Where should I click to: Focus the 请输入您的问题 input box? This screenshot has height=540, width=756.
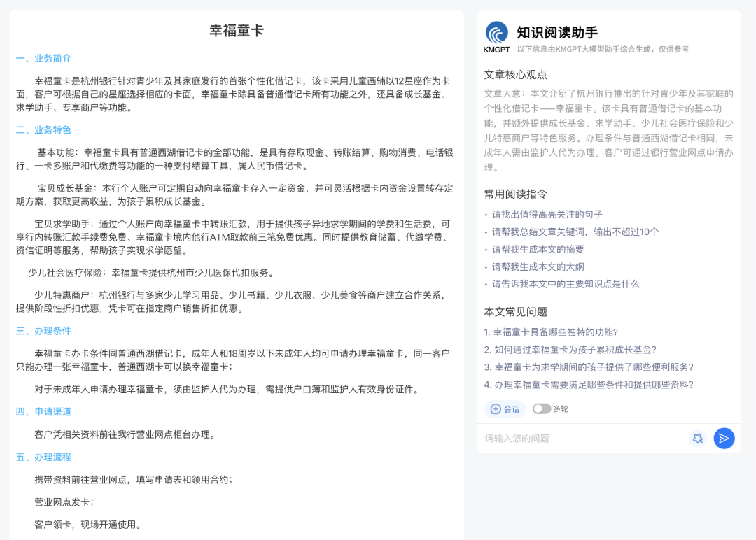581,439
